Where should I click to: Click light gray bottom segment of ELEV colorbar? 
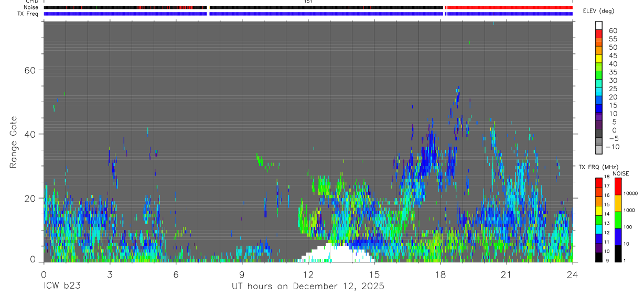tap(599, 150)
